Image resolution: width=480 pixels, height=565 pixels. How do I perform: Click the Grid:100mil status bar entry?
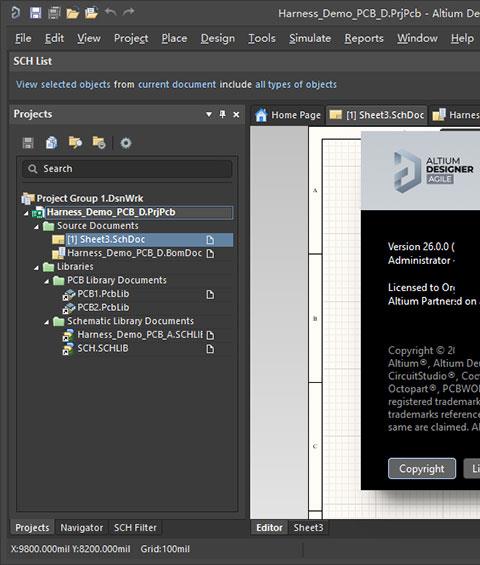(x=165, y=549)
